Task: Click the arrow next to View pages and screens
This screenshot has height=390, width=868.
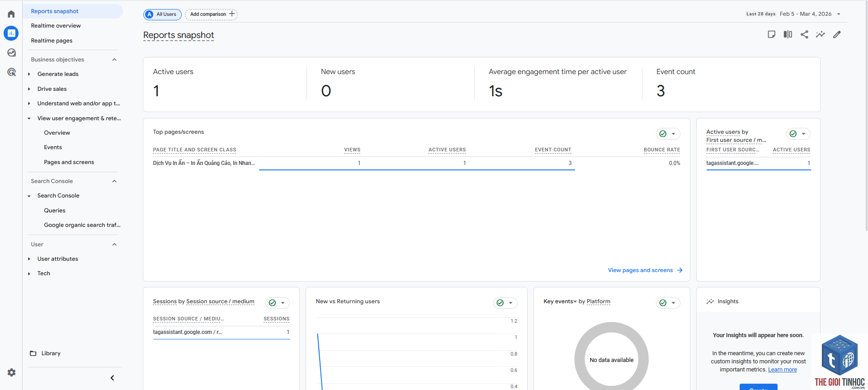Action: tap(679, 270)
